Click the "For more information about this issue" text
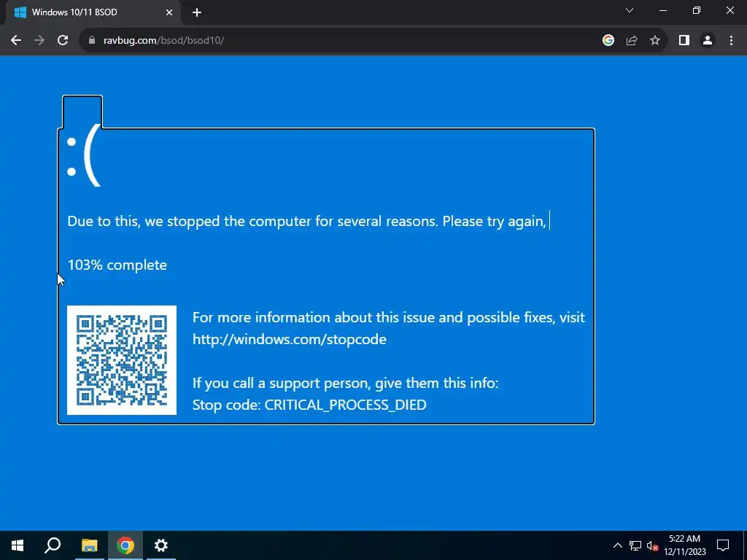The width and height of the screenshot is (747, 560). click(x=389, y=318)
